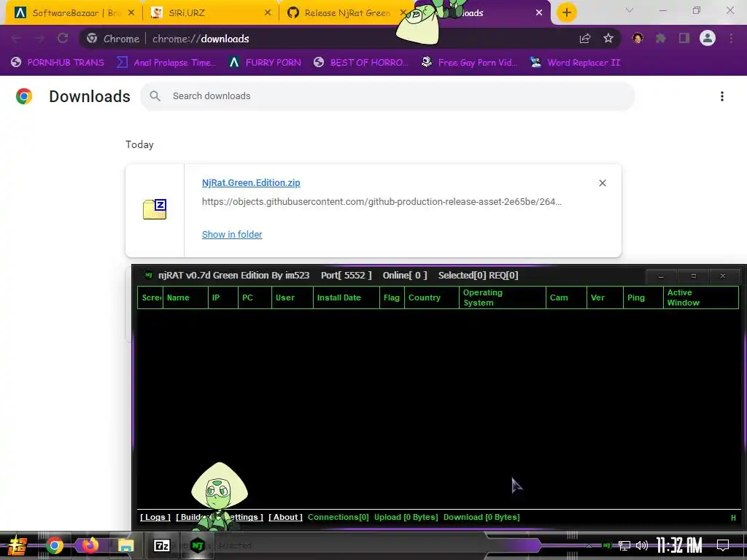This screenshot has height=560, width=747.
Task: Reload the current page
Action: [63, 39]
